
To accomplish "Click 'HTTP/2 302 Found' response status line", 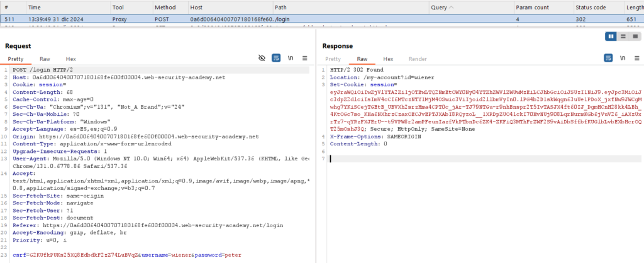I will (357, 70).
